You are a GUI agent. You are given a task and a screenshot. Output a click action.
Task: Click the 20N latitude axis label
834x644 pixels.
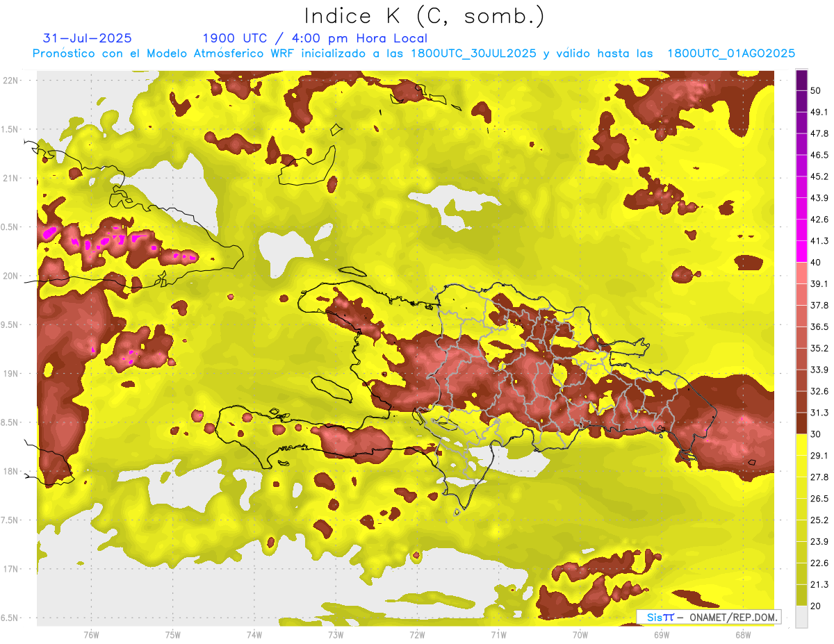[11, 276]
